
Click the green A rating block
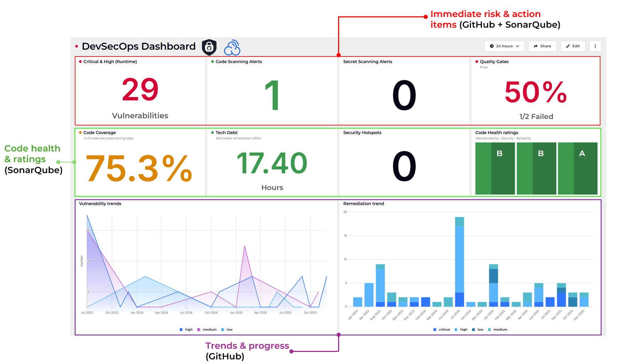click(577, 169)
